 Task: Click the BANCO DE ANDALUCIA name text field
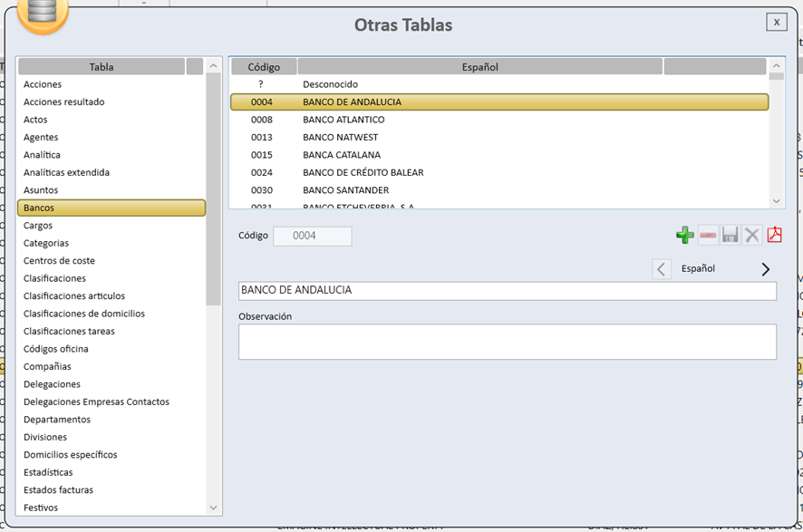pos(507,291)
